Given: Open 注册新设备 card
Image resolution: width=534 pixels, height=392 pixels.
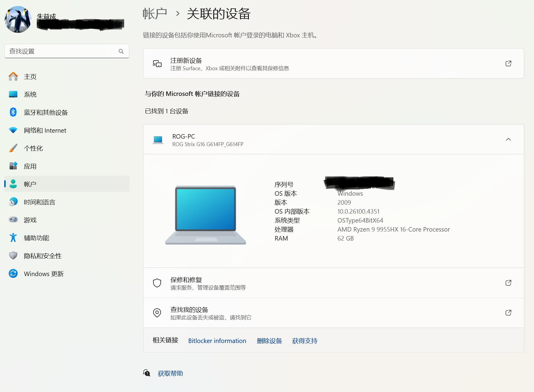Looking at the screenshot, I should click(x=334, y=64).
